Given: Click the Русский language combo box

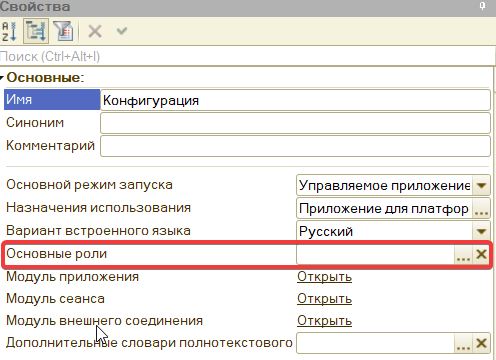Looking at the screenshot, I should click(x=384, y=231).
